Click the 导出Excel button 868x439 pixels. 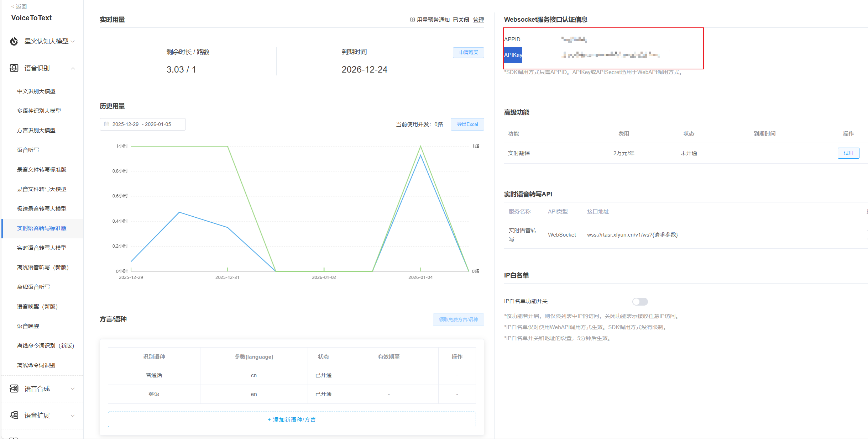pyautogui.click(x=467, y=124)
